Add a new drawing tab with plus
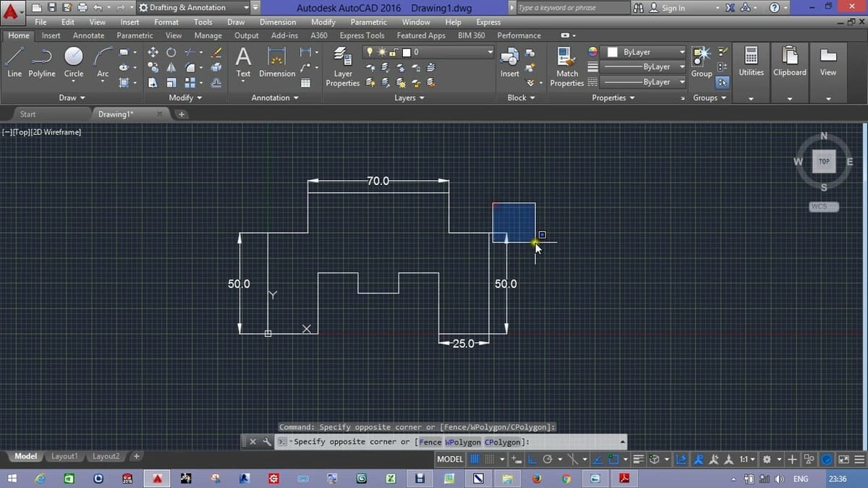This screenshot has height=488, width=868. click(182, 114)
